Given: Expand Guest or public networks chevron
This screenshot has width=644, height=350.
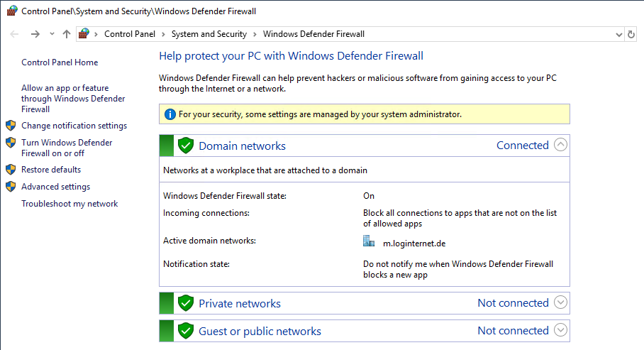Looking at the screenshot, I should (x=560, y=330).
